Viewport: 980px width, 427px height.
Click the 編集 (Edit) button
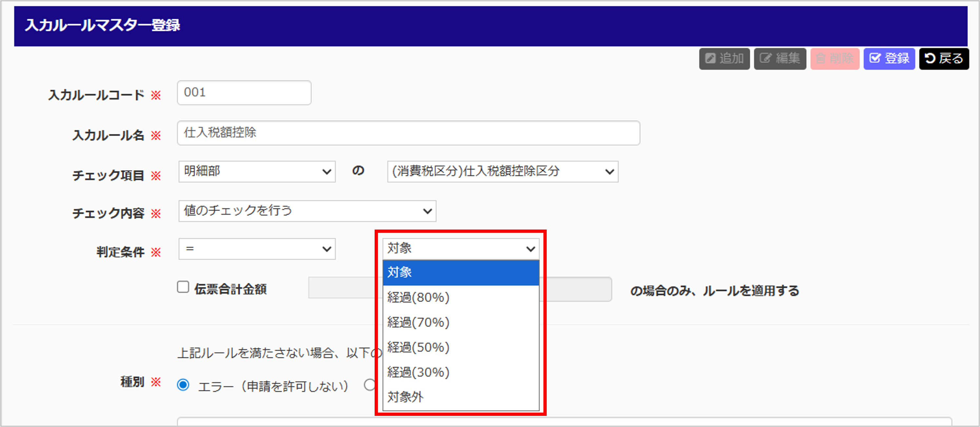click(780, 59)
